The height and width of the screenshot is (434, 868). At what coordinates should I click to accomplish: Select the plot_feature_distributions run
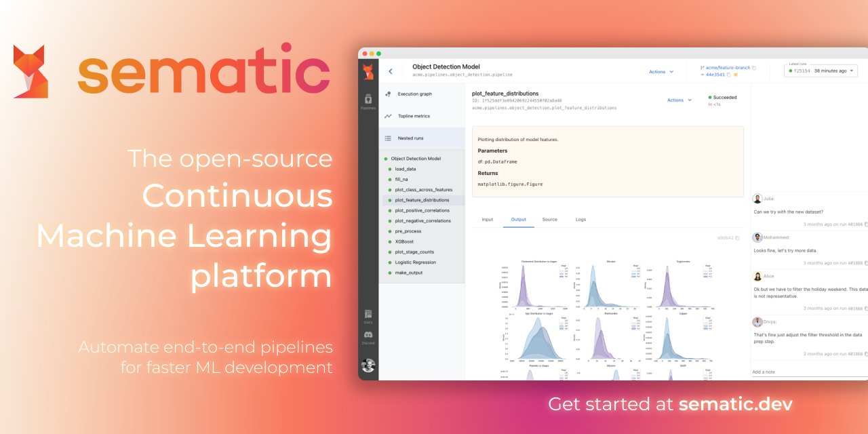(x=422, y=200)
